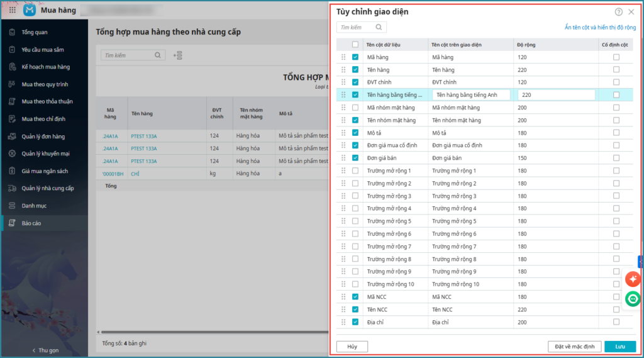Open the CHÌ item link
The width and height of the screenshot is (644, 358).
pos(135,174)
